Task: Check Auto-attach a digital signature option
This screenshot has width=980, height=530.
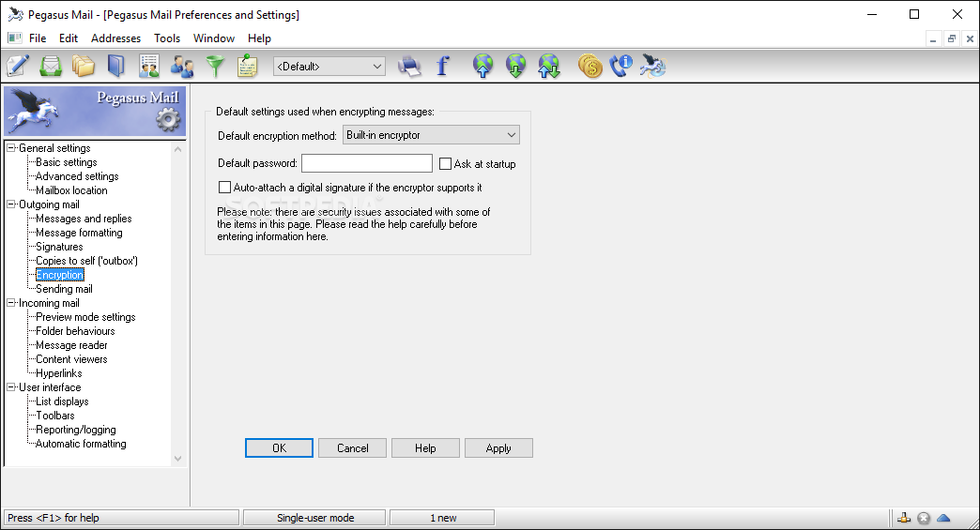Action: [224, 188]
